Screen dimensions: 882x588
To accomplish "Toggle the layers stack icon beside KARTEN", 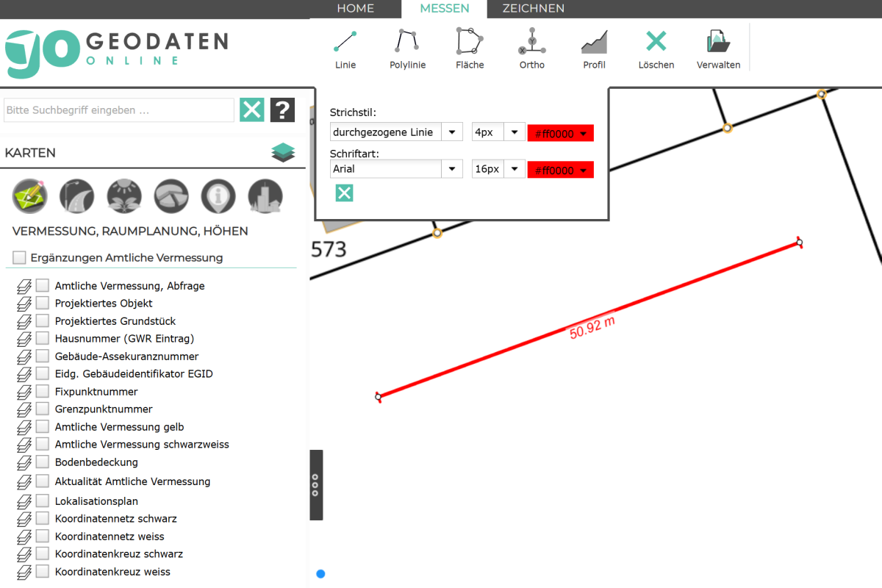I will click(283, 153).
